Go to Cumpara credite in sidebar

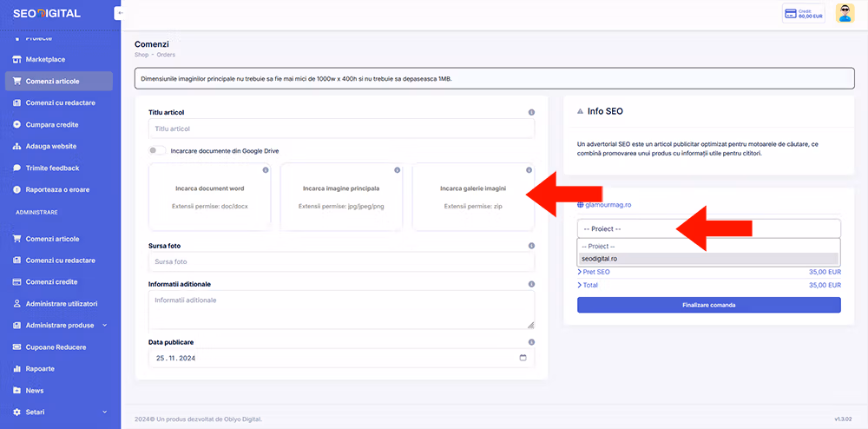pyautogui.click(x=52, y=124)
